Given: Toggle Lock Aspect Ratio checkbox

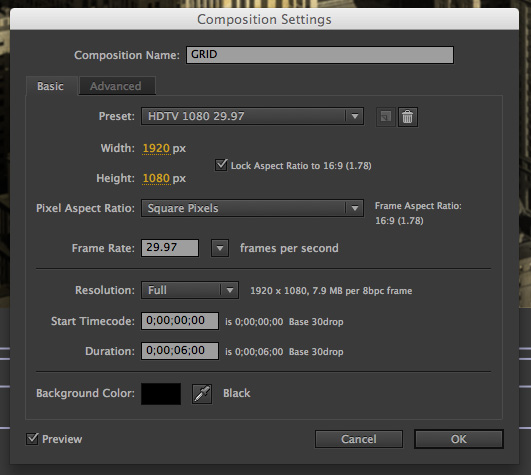Looking at the screenshot, I should pyautogui.click(x=221, y=165).
